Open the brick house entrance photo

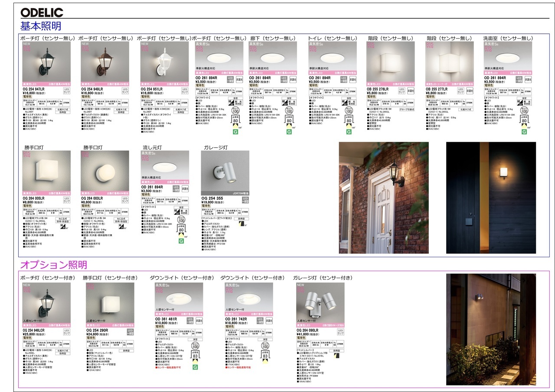384,198
